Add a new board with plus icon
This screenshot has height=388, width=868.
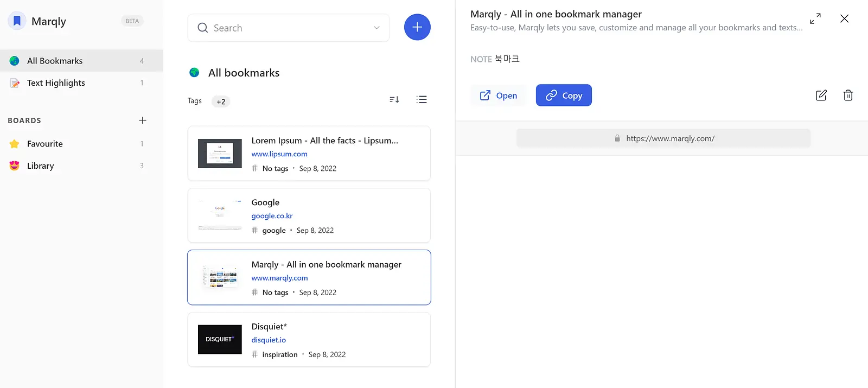pyautogui.click(x=143, y=120)
